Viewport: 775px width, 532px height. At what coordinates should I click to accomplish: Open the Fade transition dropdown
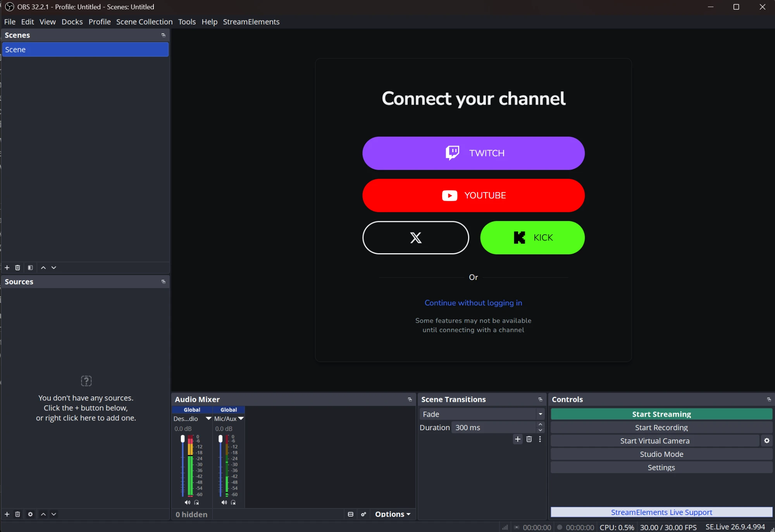[482, 414]
